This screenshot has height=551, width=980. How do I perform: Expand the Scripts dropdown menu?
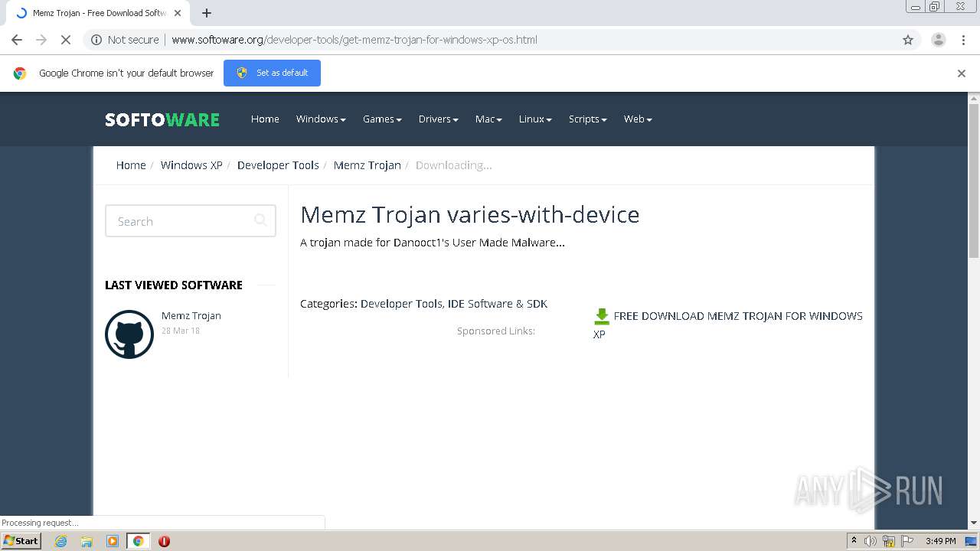point(587,119)
